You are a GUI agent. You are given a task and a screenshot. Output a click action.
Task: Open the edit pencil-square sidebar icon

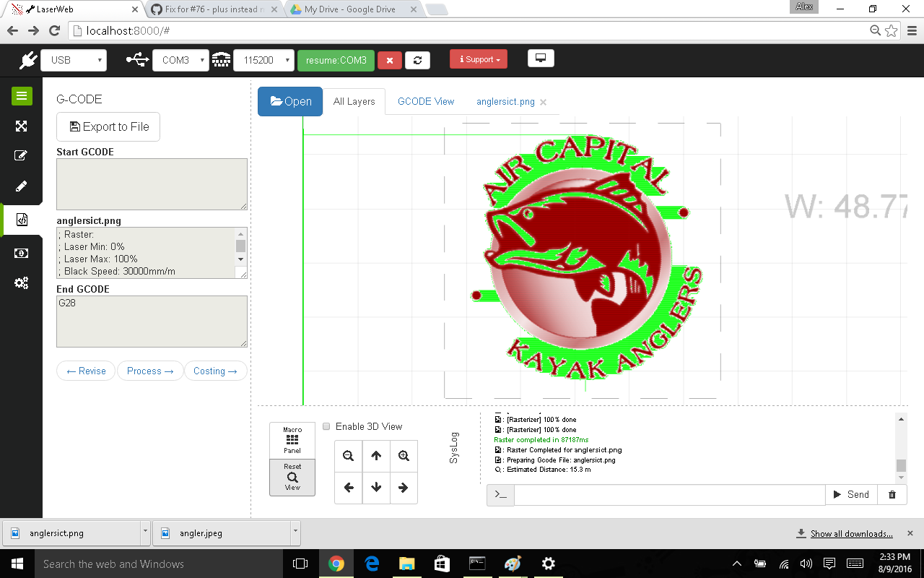(x=21, y=155)
